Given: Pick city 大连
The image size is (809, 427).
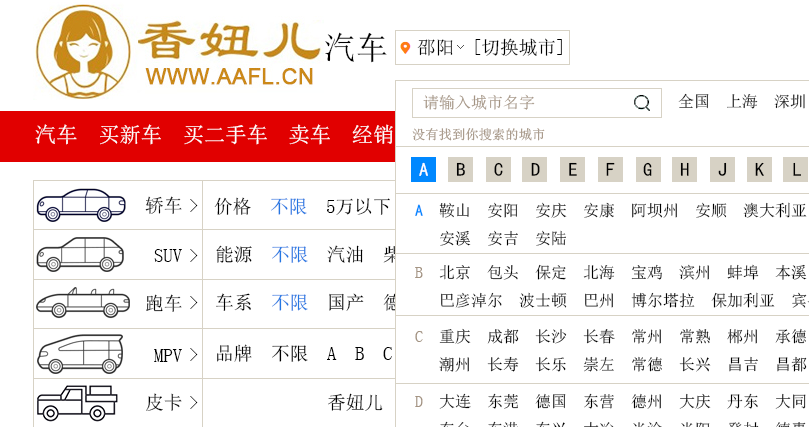Looking at the screenshot, I should 455,401.
